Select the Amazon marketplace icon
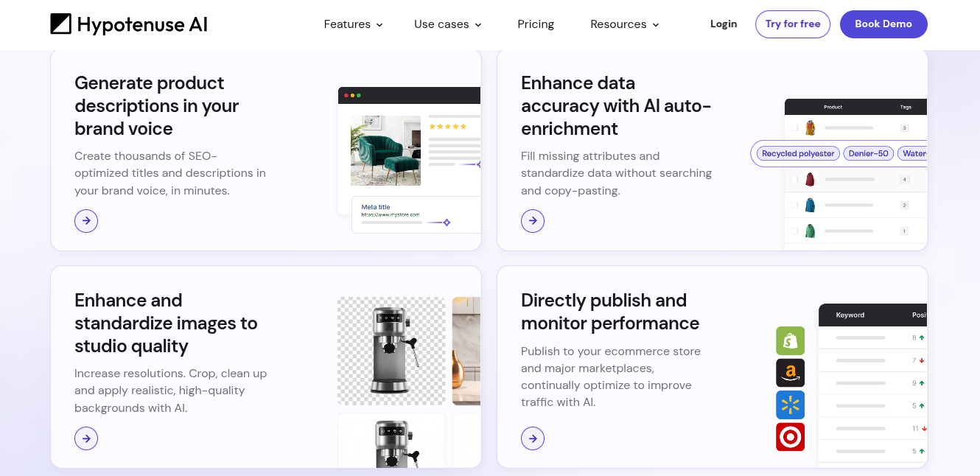 [x=790, y=373]
